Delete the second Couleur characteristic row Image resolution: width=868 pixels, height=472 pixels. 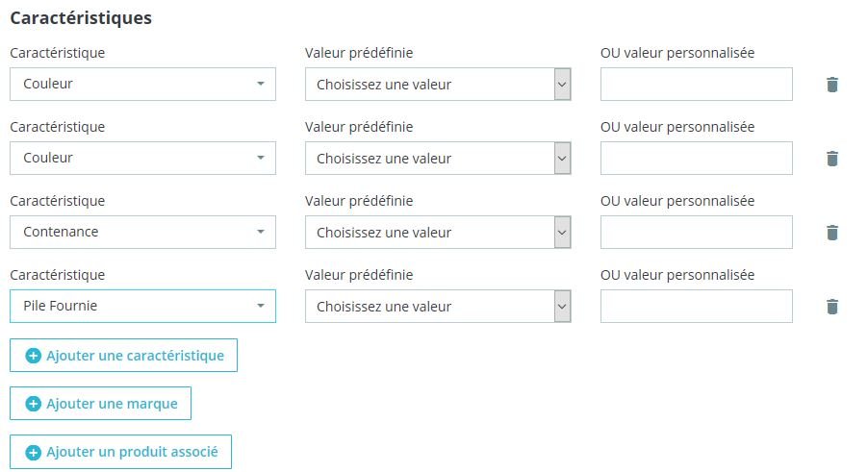point(832,159)
